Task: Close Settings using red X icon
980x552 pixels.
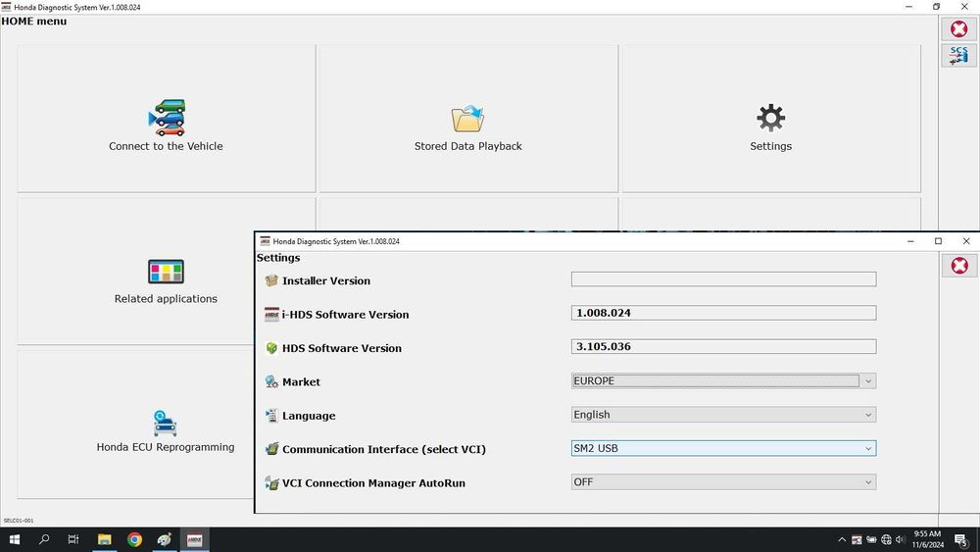Action: [959, 266]
